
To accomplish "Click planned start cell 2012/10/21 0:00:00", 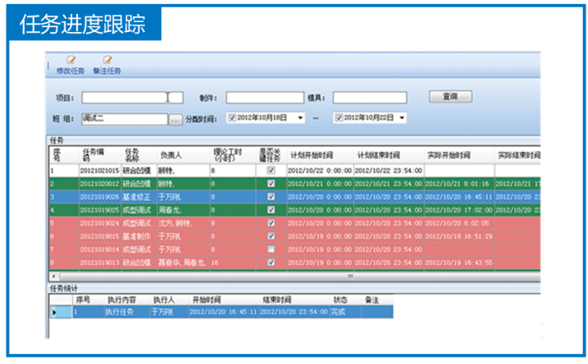I will (x=320, y=184).
